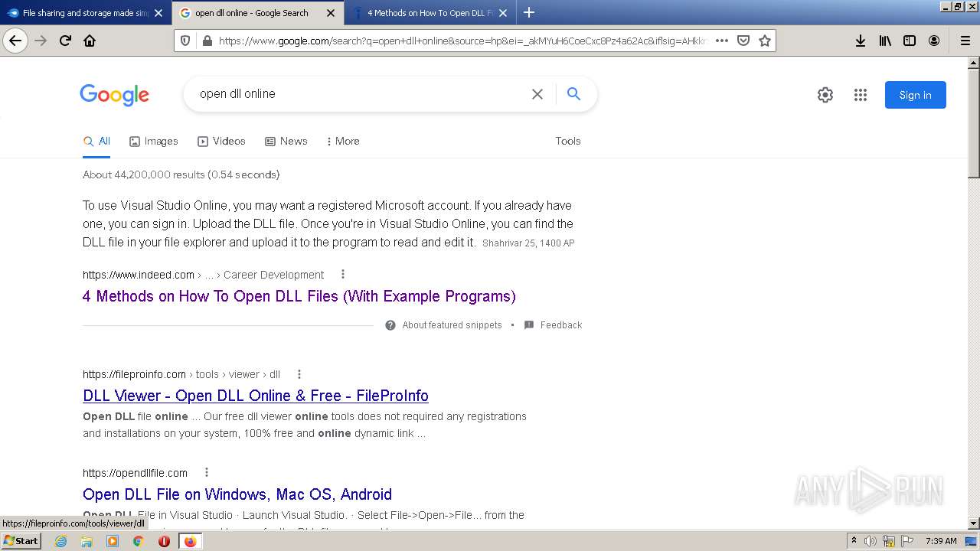Open the browser home page
This screenshot has width=980, height=551.
pyautogui.click(x=90, y=41)
